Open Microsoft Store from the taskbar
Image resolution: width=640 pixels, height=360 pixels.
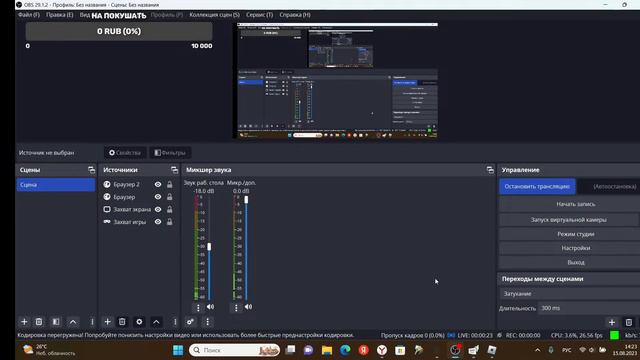point(400,350)
